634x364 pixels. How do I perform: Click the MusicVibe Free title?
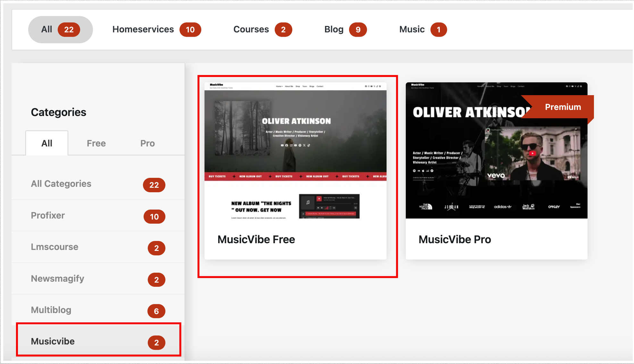pos(256,239)
